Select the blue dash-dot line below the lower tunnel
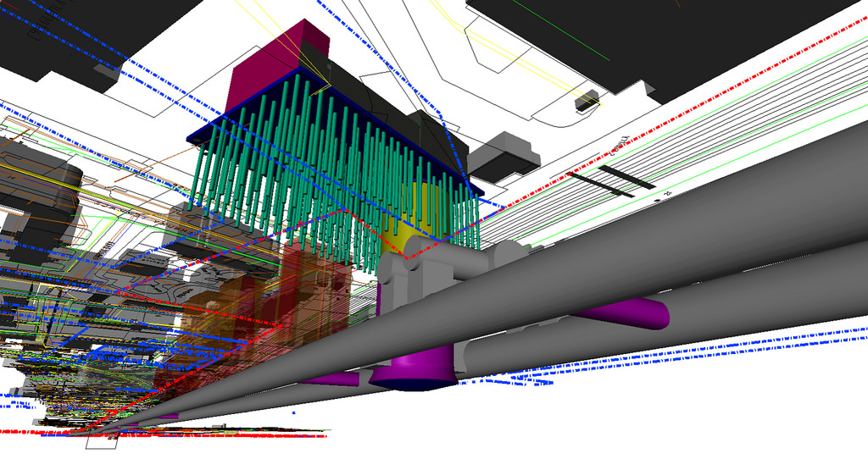This screenshot has height=470, width=868. pos(721,356)
